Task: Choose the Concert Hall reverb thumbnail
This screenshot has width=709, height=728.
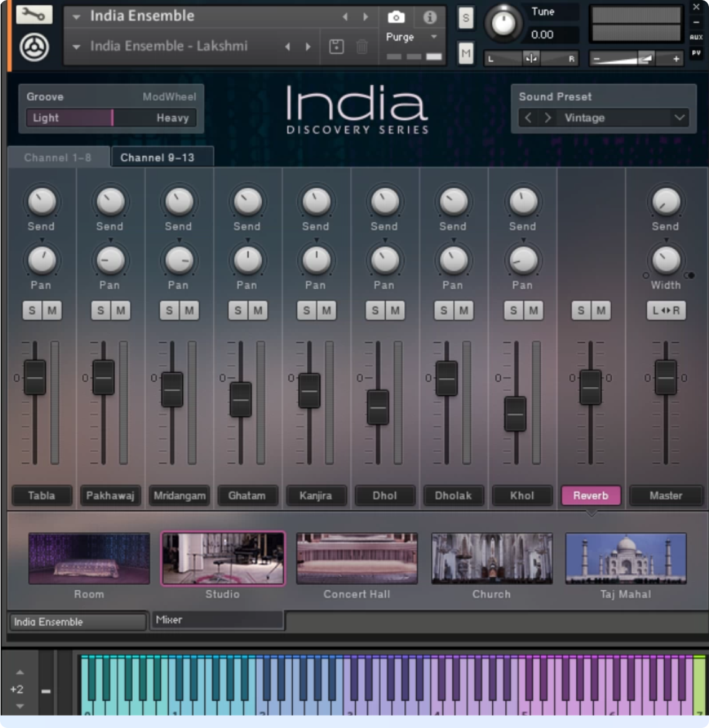Action: (357, 558)
